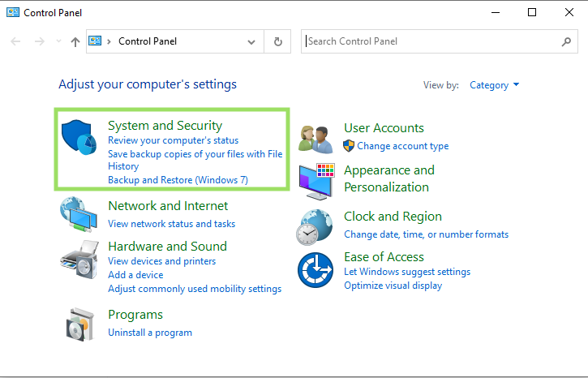Open Backup and Restore (Windows 7)
Screen dimensions: 588x378
pos(178,180)
